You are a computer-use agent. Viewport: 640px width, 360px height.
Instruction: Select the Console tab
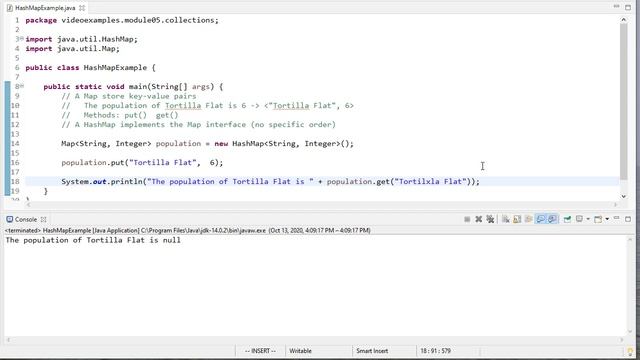(x=25, y=220)
